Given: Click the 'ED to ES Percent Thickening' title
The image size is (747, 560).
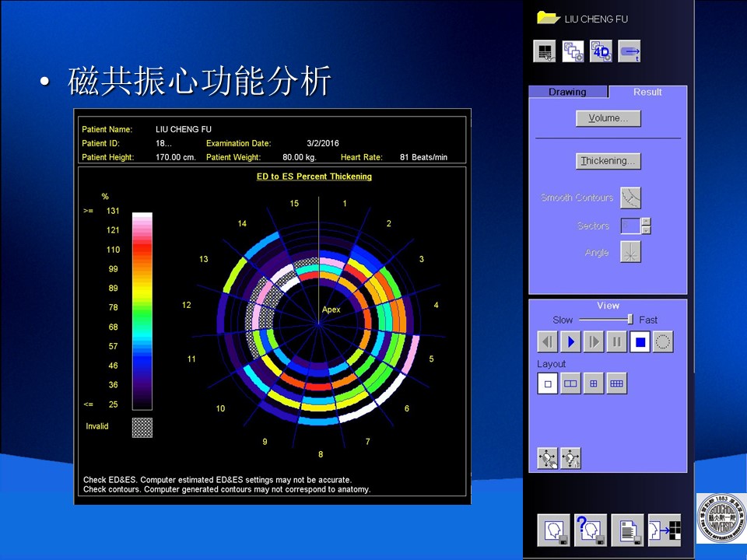Looking at the screenshot, I should 314,177.
